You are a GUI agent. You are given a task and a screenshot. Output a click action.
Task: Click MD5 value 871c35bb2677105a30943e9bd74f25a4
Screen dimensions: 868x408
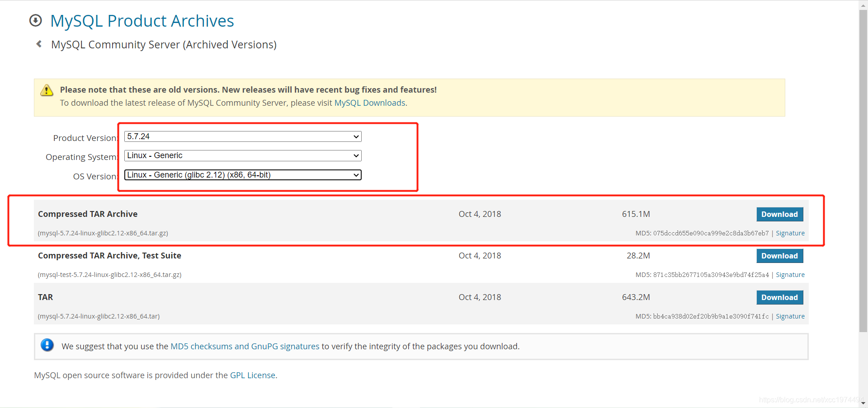pyautogui.click(x=711, y=275)
